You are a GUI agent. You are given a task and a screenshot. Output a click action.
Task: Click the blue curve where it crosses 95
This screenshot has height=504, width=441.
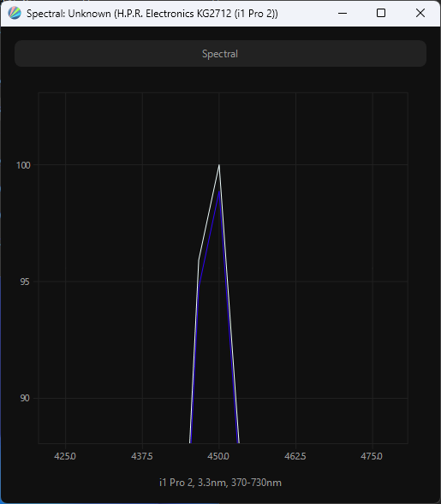[x=199, y=282]
